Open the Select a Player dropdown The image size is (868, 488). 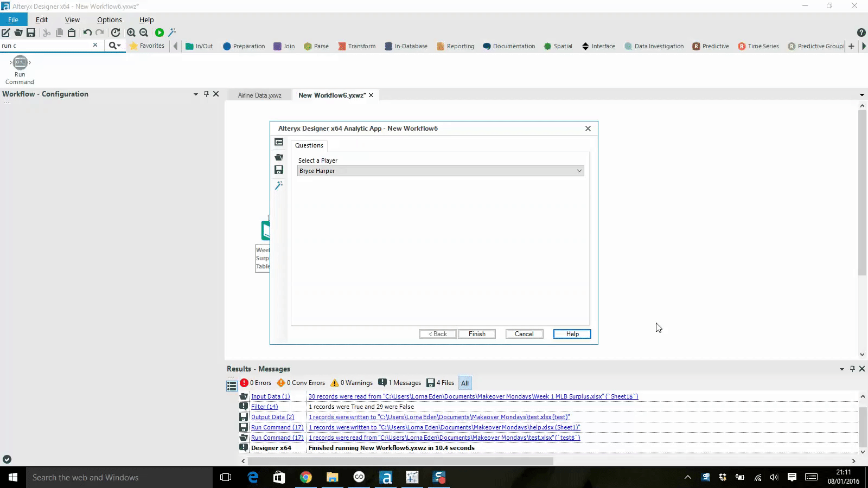(441, 171)
